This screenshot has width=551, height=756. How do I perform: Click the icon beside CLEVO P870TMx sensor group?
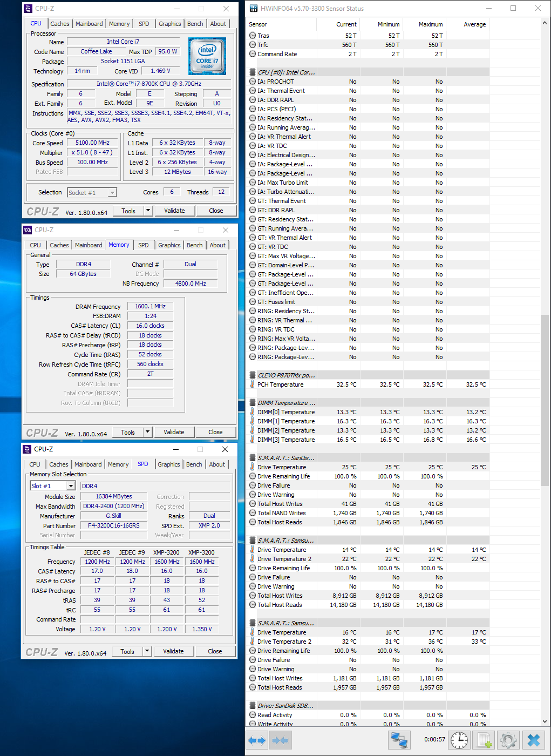coord(252,375)
